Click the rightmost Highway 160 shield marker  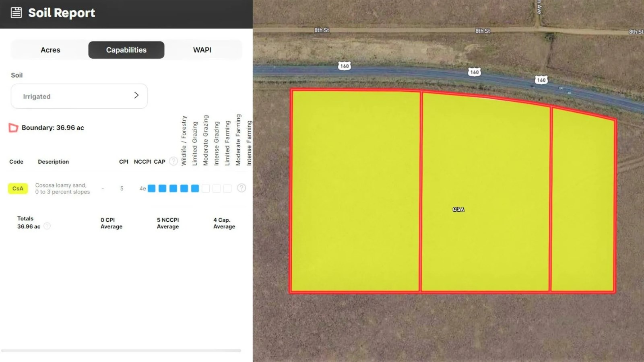(541, 80)
